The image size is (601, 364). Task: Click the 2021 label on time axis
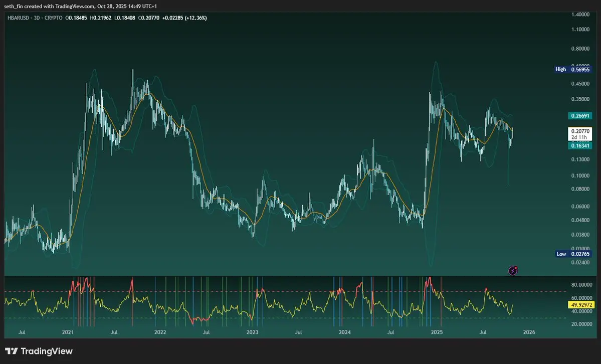click(68, 332)
